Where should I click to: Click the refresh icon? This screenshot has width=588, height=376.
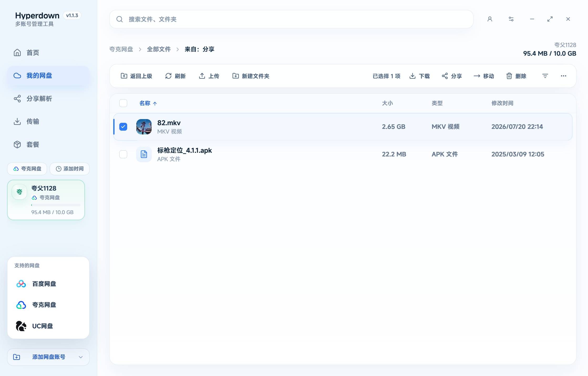[168, 76]
